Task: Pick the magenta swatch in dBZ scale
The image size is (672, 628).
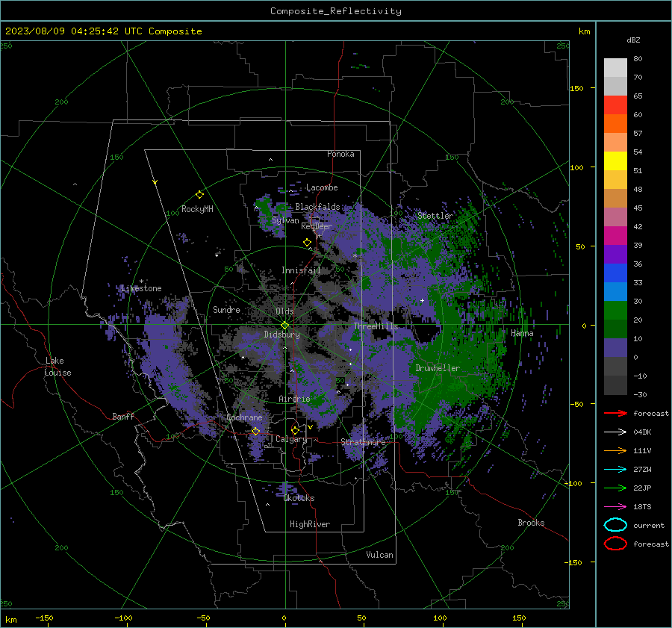Action: (x=615, y=236)
